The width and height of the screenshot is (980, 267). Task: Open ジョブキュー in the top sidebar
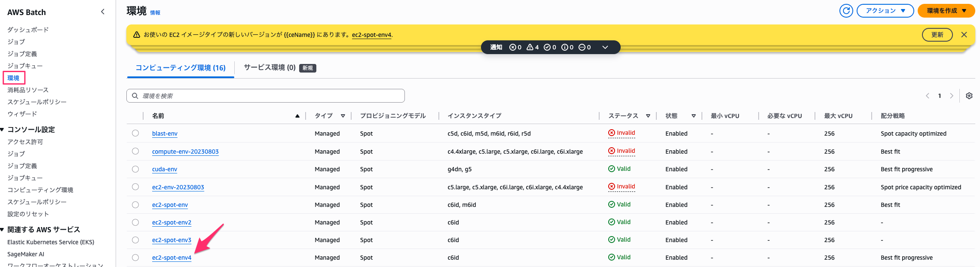coord(25,66)
